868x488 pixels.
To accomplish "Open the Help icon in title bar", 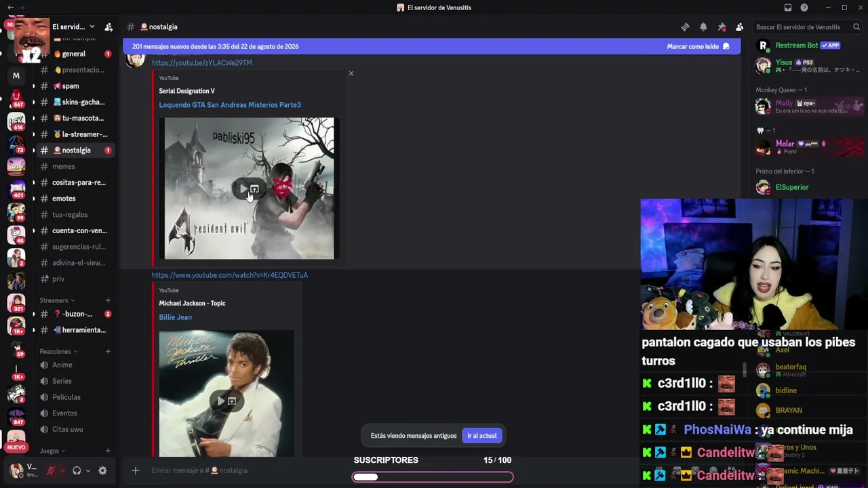I will 804,7.
